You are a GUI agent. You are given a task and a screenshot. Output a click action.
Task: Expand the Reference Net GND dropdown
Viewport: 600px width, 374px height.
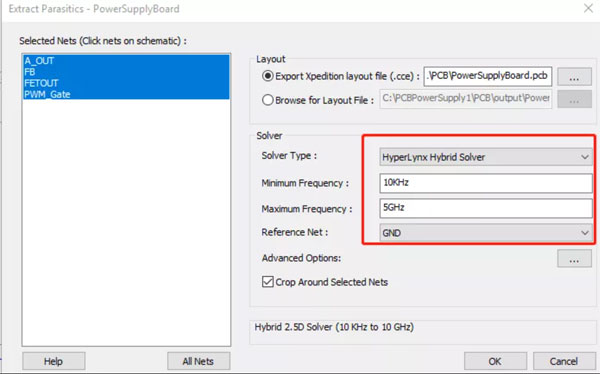click(486, 233)
